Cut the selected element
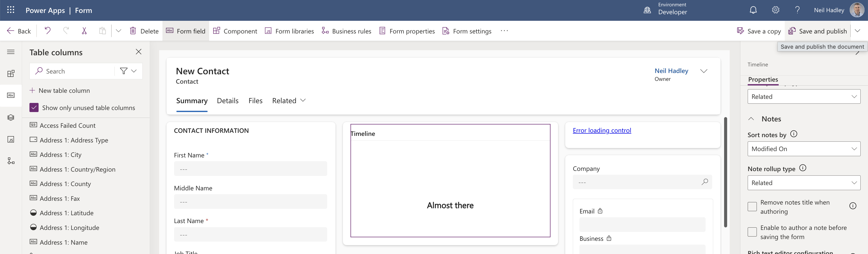The width and height of the screenshot is (868, 254). (x=84, y=31)
